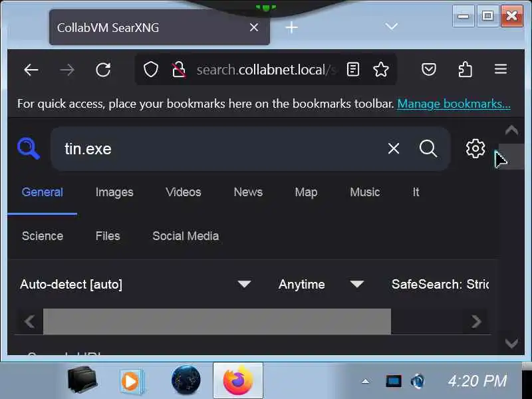Bookmark this page with the star icon
532x399 pixels.
[x=380, y=70]
